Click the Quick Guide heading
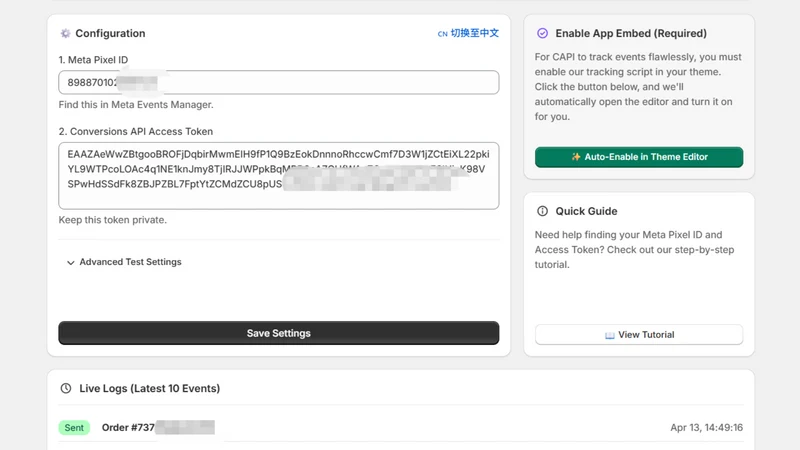 click(586, 211)
